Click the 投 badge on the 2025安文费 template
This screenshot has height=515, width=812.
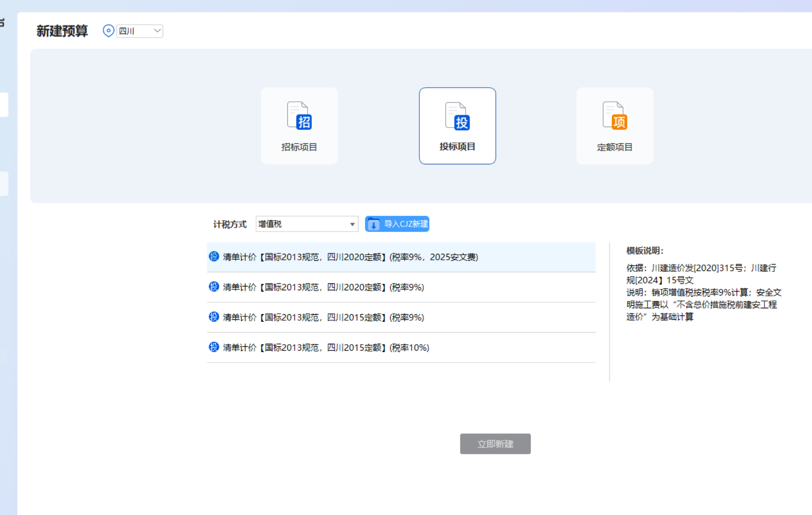pos(213,257)
